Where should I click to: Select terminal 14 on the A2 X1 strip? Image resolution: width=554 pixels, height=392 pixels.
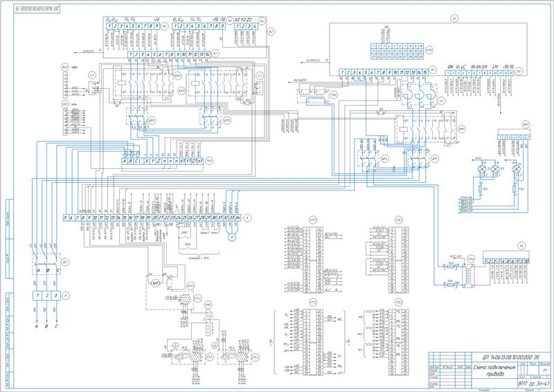(x=207, y=55)
